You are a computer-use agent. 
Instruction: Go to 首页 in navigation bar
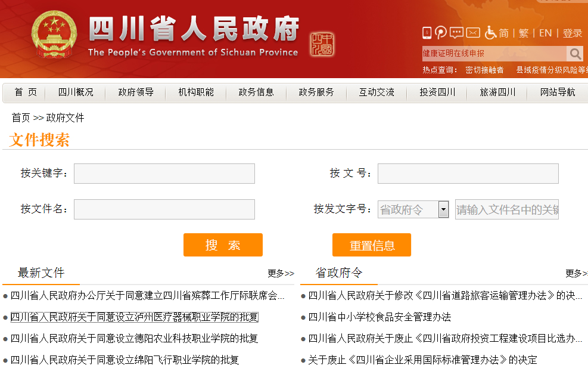[26, 92]
